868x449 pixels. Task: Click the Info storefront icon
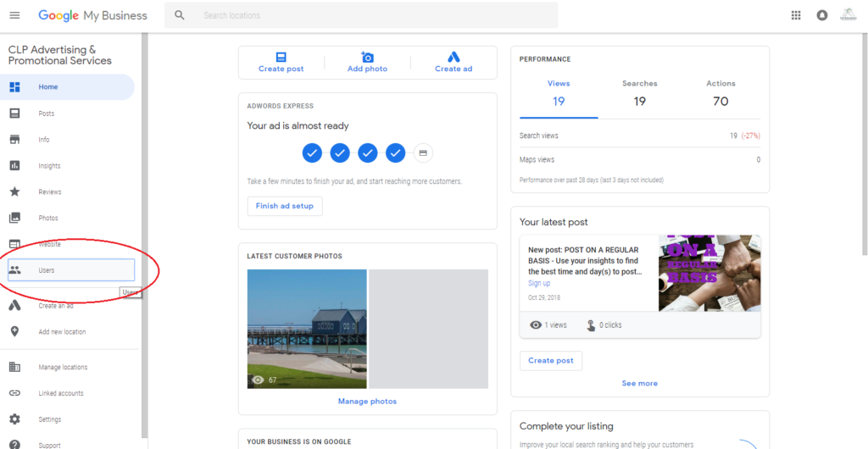click(15, 139)
